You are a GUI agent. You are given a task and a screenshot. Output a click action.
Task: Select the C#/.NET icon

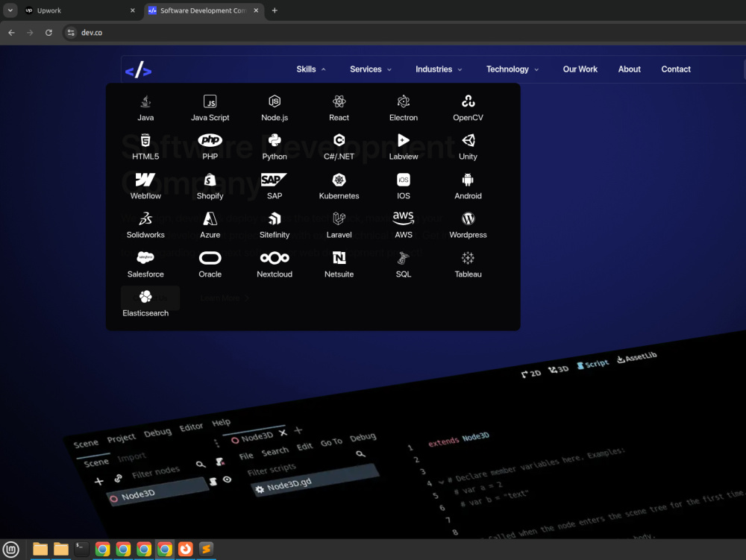point(339,140)
